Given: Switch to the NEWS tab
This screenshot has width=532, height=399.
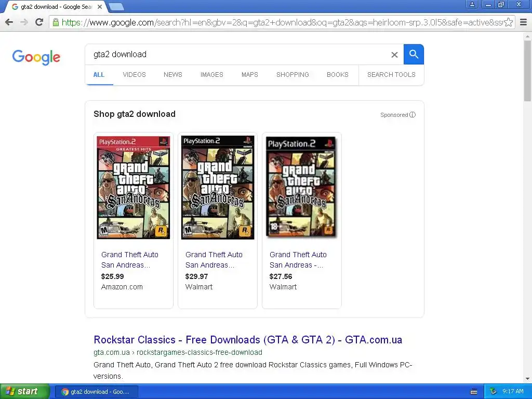Looking at the screenshot, I should coord(172,75).
